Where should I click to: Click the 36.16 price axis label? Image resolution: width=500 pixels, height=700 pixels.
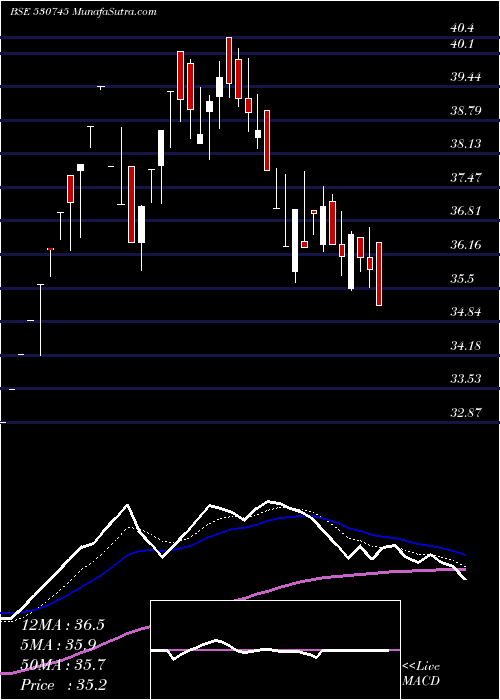click(466, 245)
